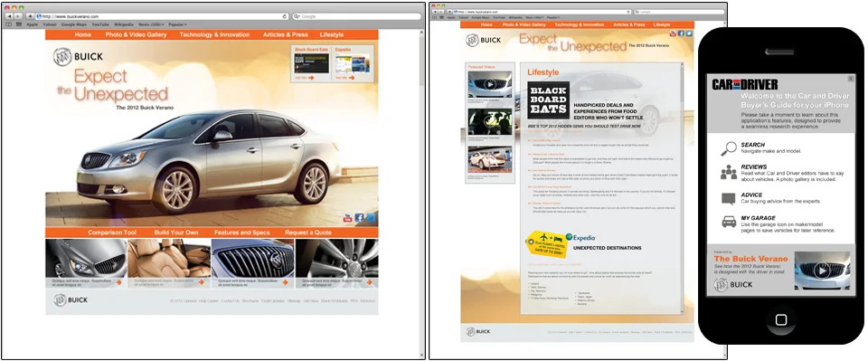This screenshot has width=868, height=361.
Task: Click the Buick logo in left page footer
Action: tap(71, 300)
